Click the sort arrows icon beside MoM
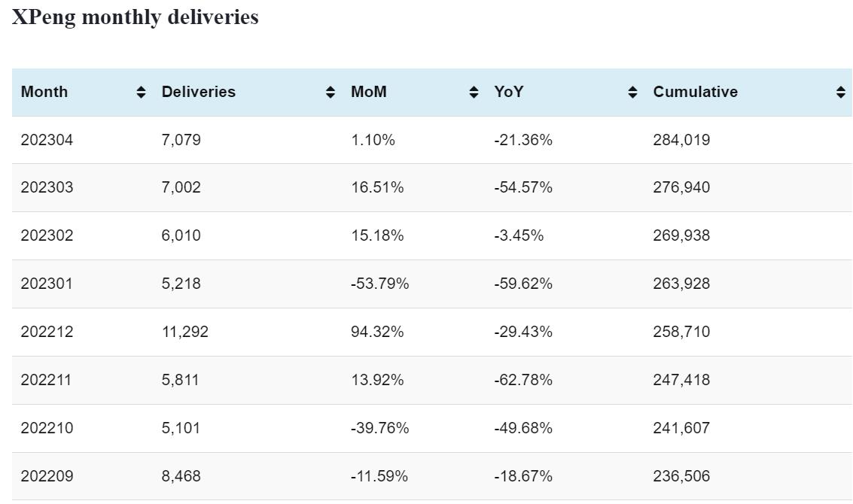The height and width of the screenshot is (504, 853). [x=474, y=93]
